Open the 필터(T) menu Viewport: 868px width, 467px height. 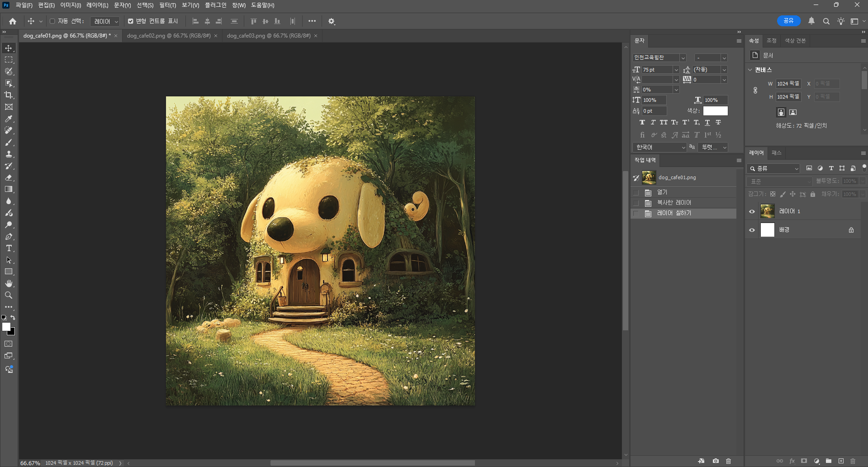(167, 5)
